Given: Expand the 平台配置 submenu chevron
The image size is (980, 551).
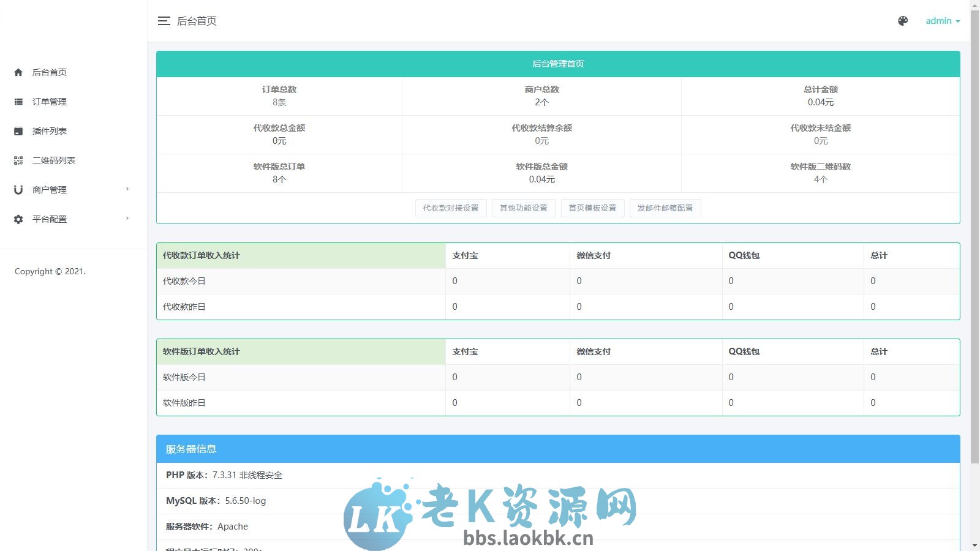Looking at the screenshot, I should (127, 219).
